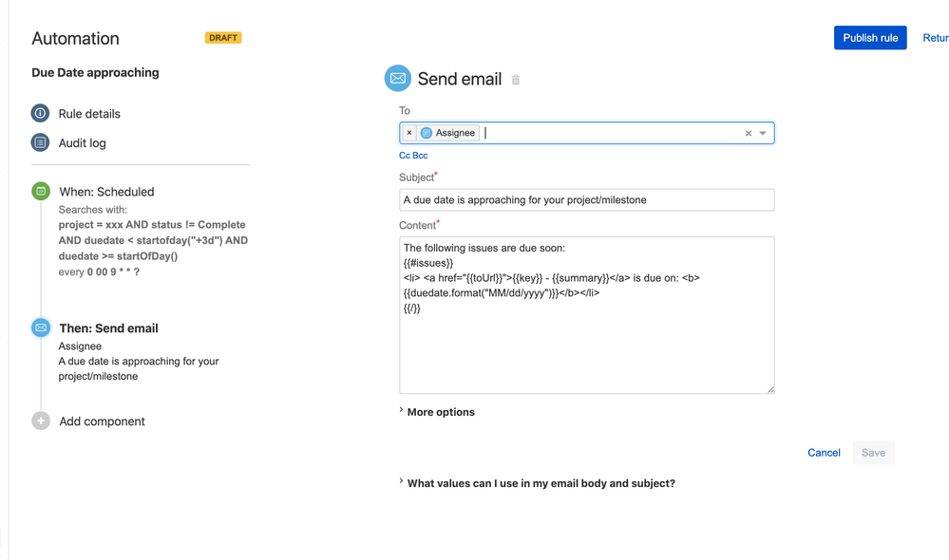
Task: Open the Audit log
Action: pos(82,143)
